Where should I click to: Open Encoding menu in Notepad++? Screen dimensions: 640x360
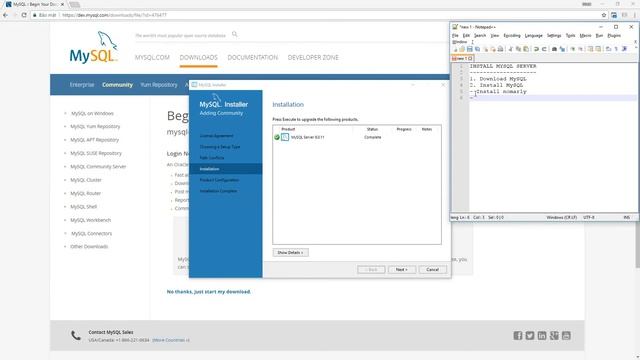tap(512, 36)
